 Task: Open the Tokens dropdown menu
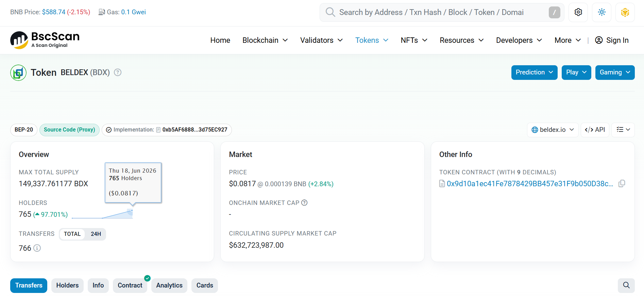[x=372, y=40]
